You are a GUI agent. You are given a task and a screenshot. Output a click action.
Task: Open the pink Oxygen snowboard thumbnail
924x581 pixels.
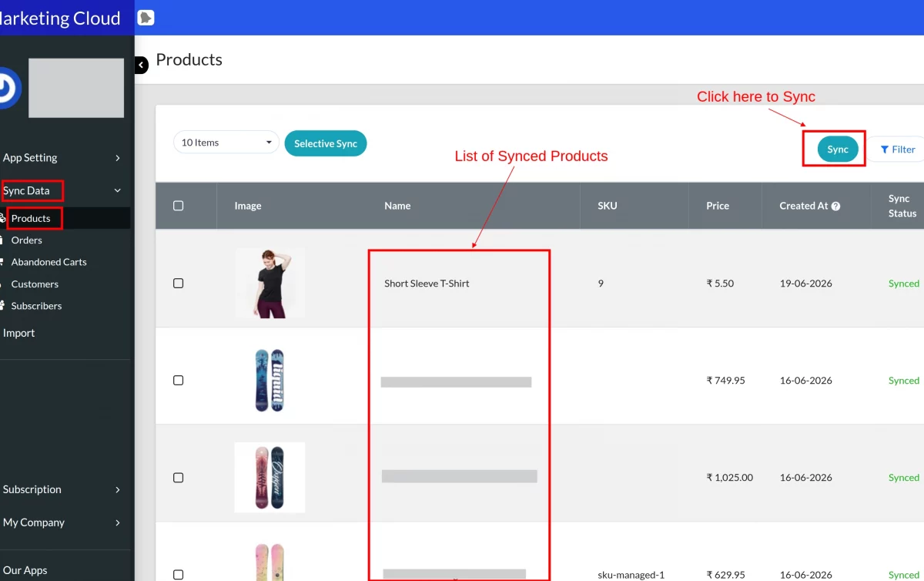(269, 478)
